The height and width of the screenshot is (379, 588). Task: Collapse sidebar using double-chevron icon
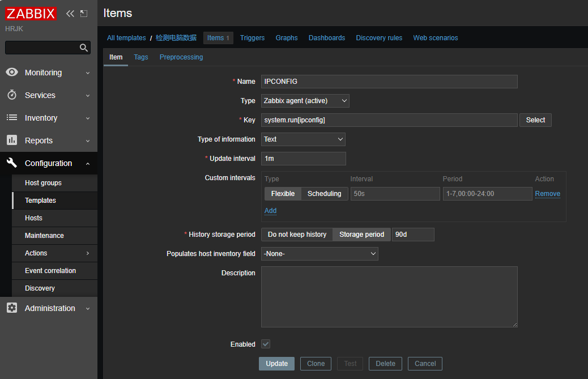pos(70,14)
